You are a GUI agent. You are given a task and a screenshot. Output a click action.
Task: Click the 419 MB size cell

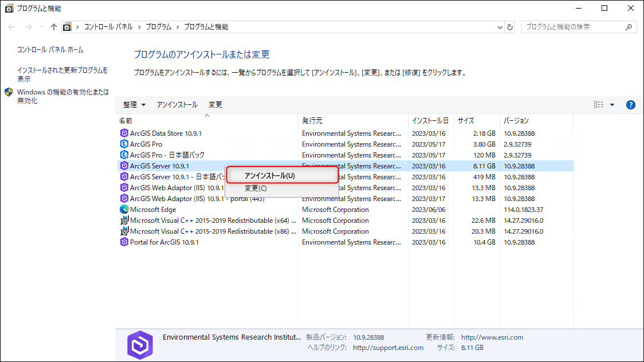pos(484,176)
